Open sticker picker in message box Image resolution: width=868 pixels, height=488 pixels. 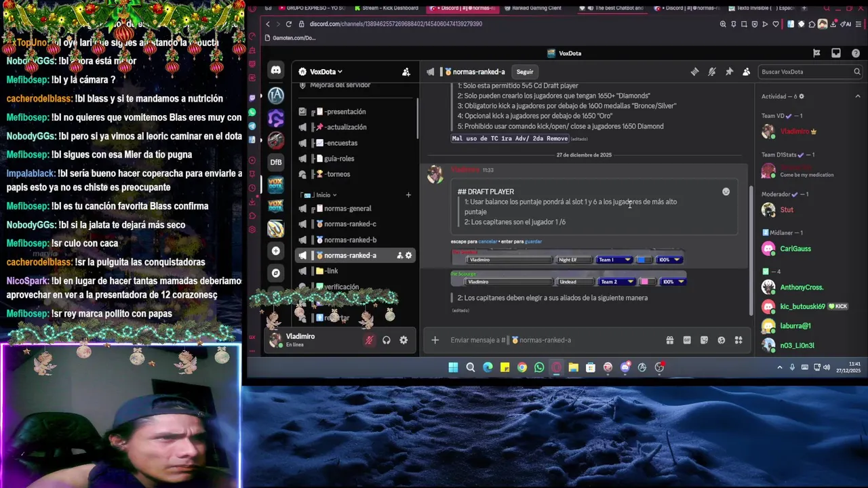[704, 340]
